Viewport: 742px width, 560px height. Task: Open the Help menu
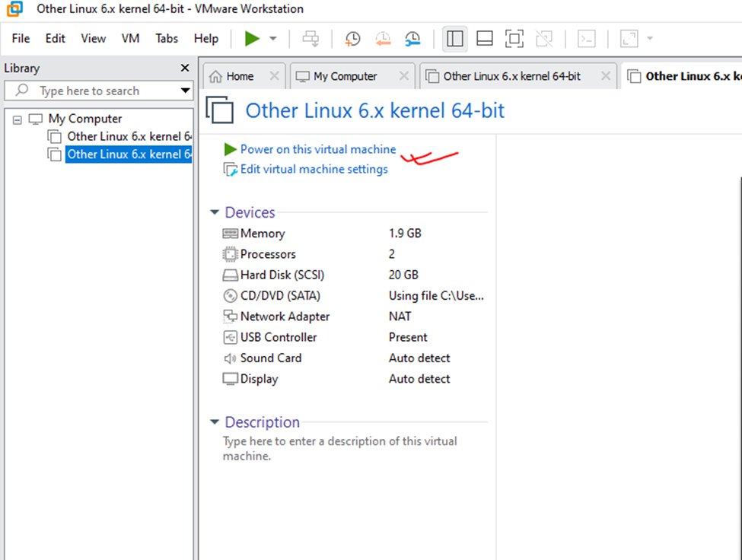(x=205, y=38)
